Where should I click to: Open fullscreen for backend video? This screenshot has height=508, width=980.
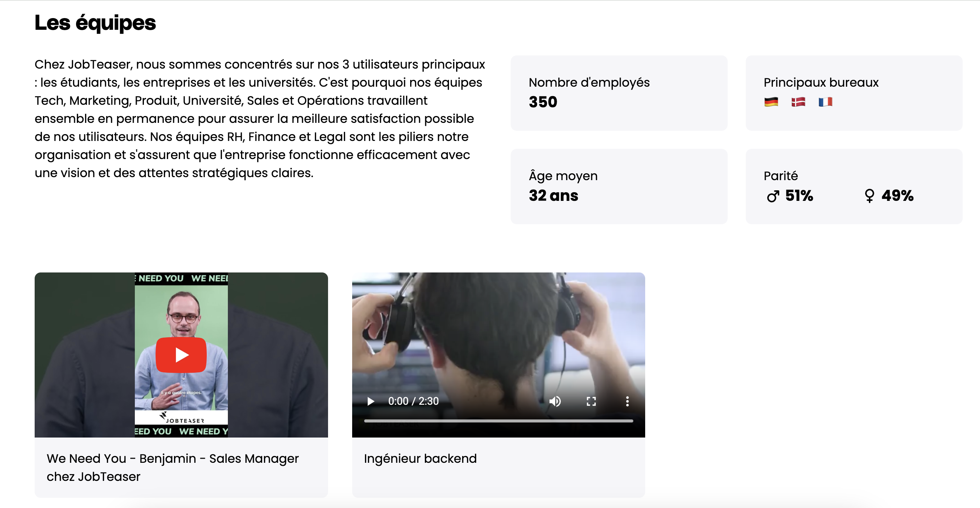point(591,401)
